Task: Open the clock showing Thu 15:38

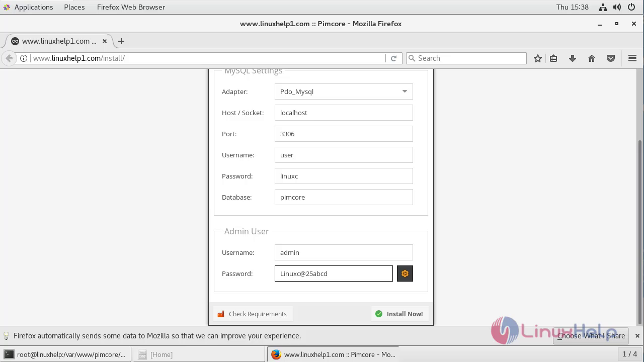Action: (x=572, y=7)
